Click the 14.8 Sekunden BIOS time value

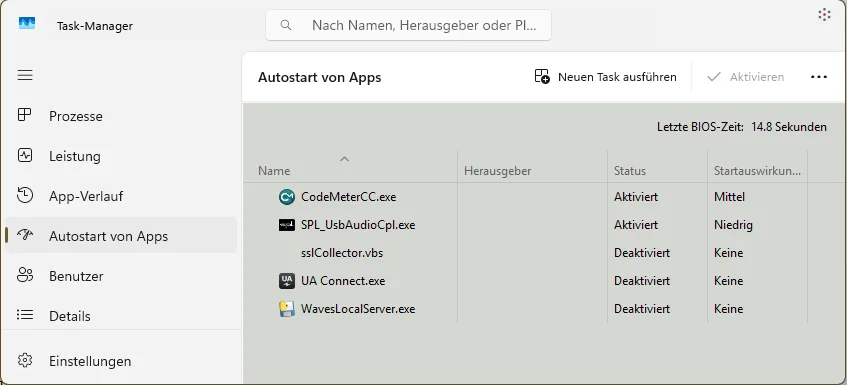[789, 127]
